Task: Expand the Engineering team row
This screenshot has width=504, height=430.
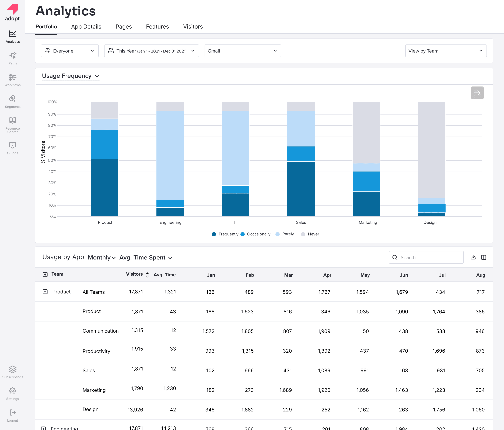Action: 43,428
